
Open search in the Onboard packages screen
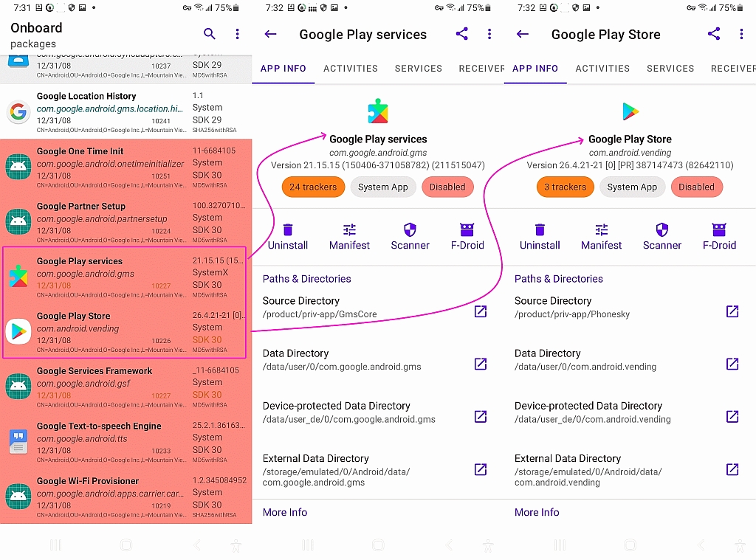209,34
